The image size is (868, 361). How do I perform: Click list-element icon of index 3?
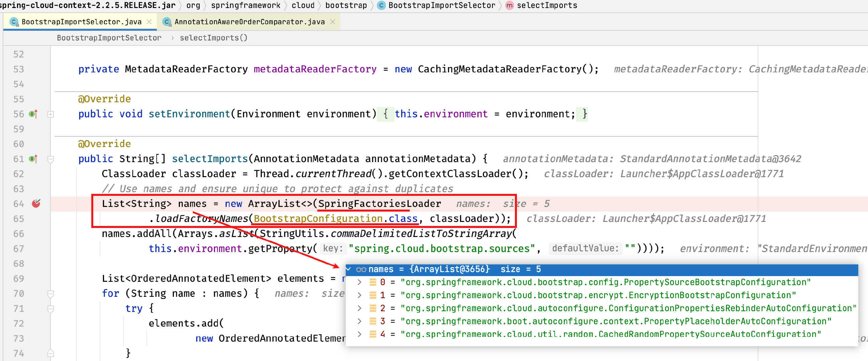373,321
